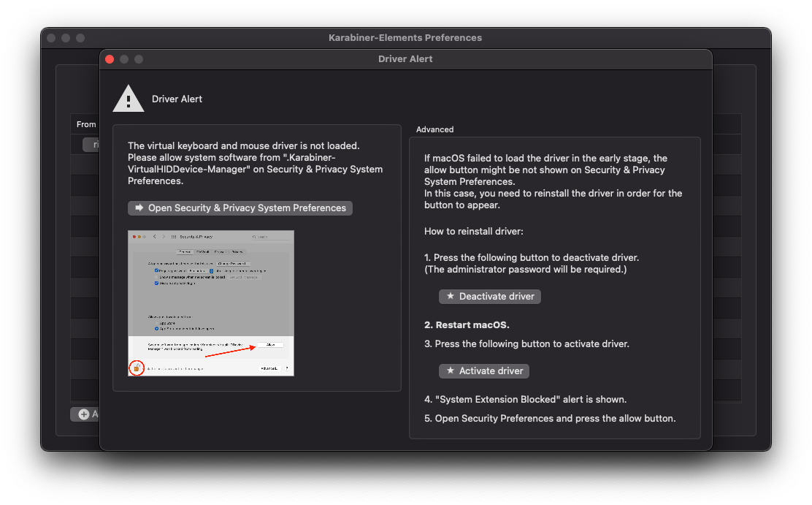Click the warning triangle icon beside Driver Alert

129,99
